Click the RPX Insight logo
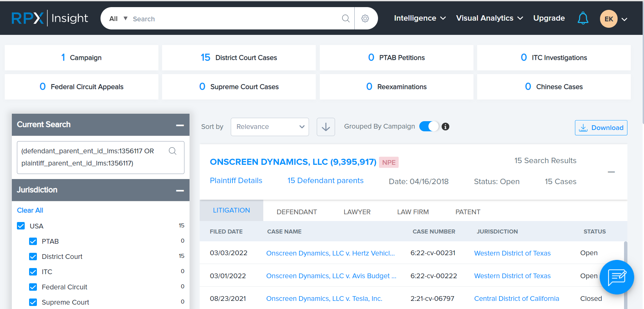This screenshot has width=644, height=309. [50, 18]
